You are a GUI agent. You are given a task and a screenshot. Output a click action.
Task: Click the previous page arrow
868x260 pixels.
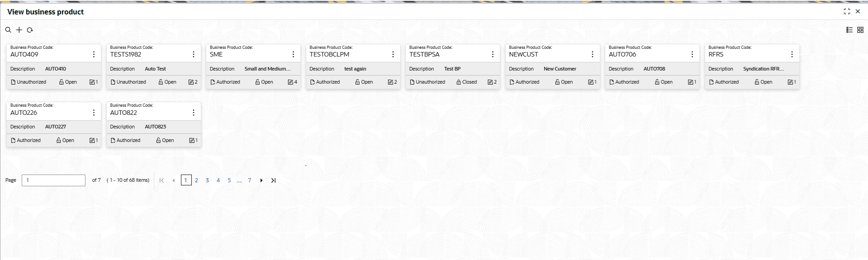tap(173, 180)
